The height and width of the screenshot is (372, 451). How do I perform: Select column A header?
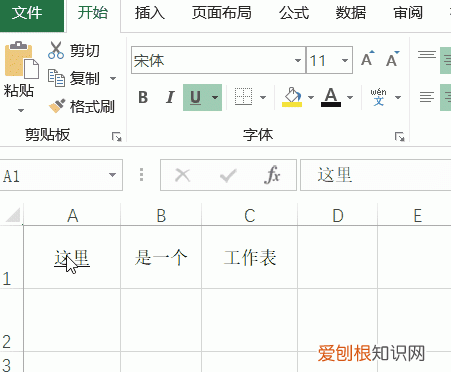72,216
